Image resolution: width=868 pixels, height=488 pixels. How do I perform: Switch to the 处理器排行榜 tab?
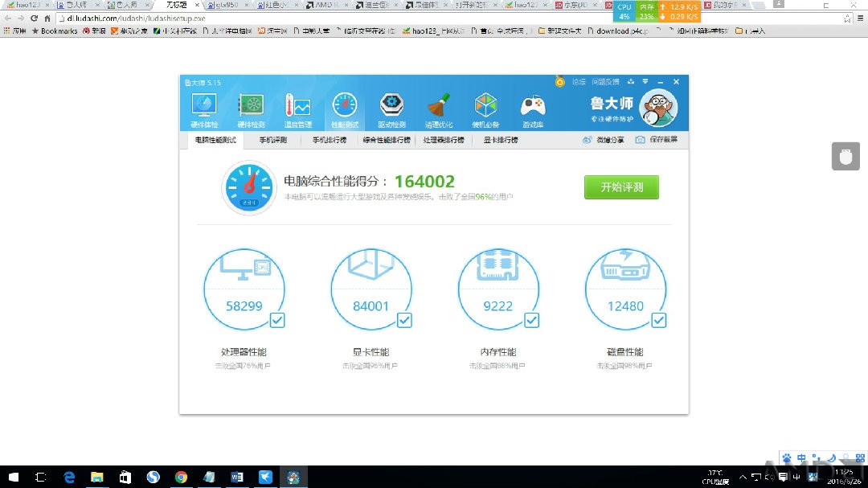pyautogui.click(x=444, y=140)
